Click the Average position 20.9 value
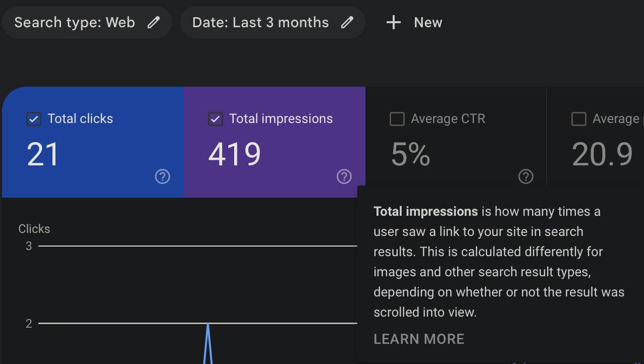644x364 pixels. tap(602, 154)
